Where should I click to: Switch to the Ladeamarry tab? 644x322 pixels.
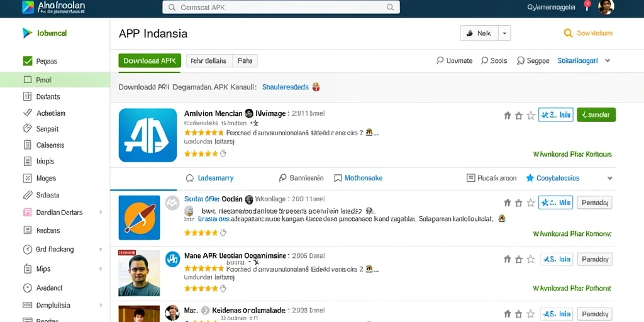click(210, 178)
